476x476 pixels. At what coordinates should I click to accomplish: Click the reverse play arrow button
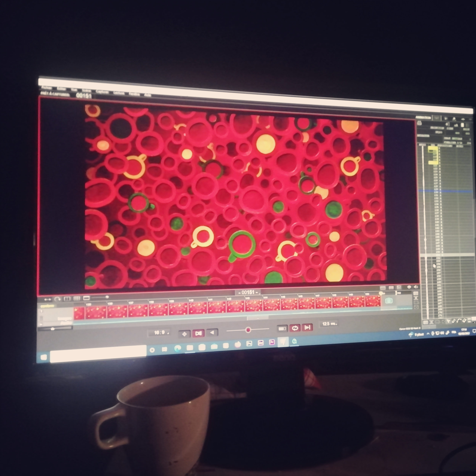pos(212,333)
